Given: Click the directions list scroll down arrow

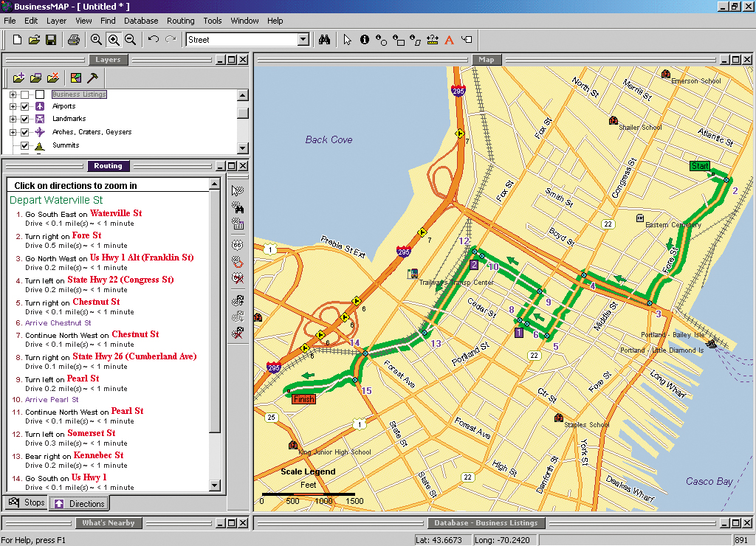Looking at the screenshot, I should coord(215,485).
